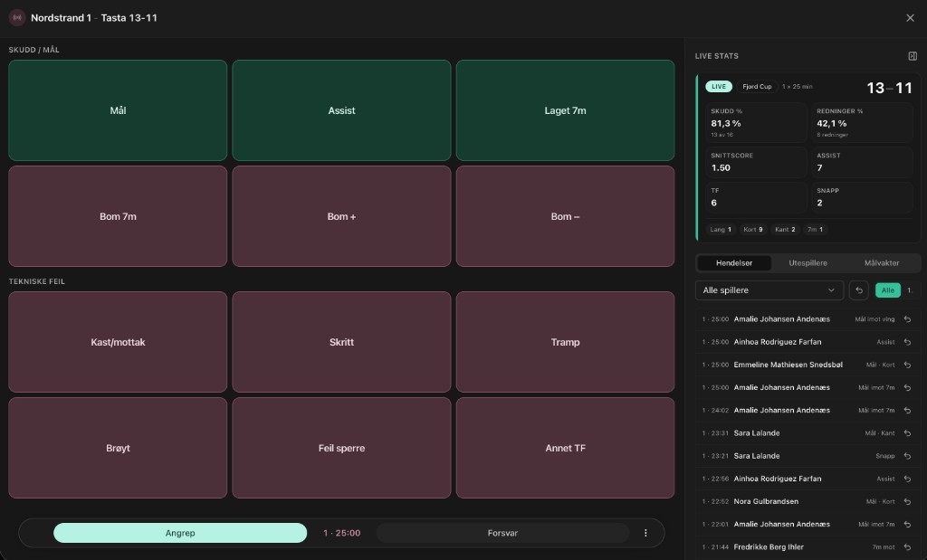This screenshot has width=927, height=560.
Task: Click the Assist 7 stat card
Action: (862, 162)
